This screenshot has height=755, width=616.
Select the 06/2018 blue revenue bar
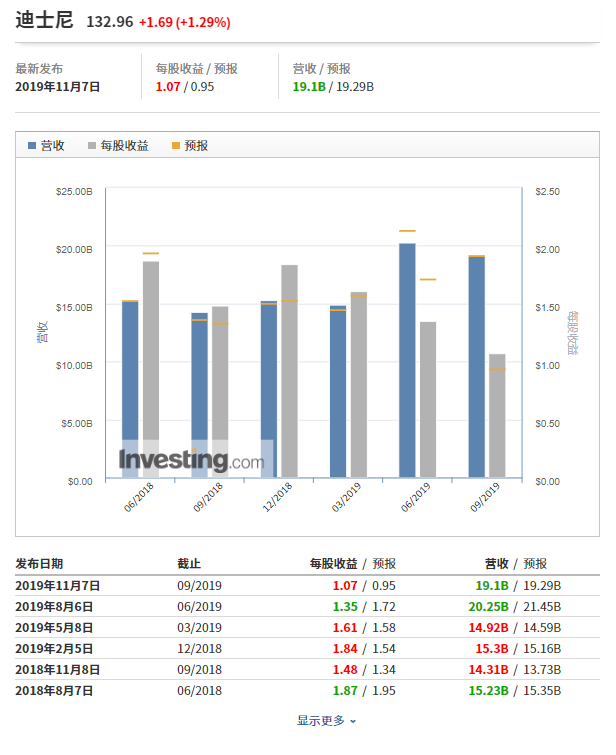click(130, 389)
